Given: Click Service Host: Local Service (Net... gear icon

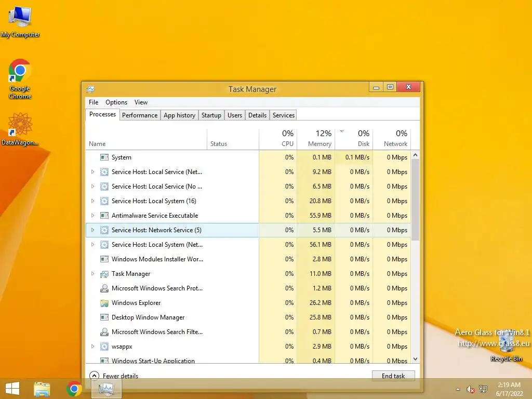Looking at the screenshot, I should click(104, 172).
